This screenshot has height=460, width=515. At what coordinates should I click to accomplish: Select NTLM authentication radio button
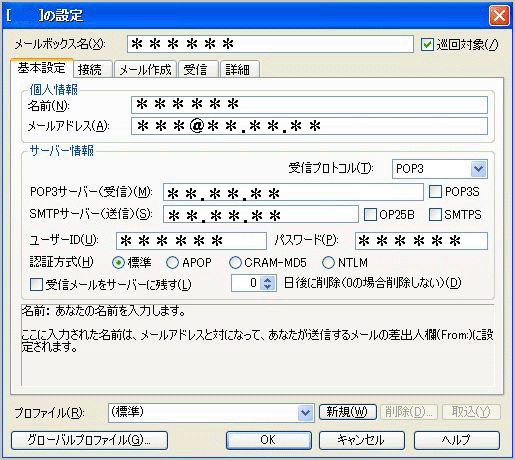[328, 263]
